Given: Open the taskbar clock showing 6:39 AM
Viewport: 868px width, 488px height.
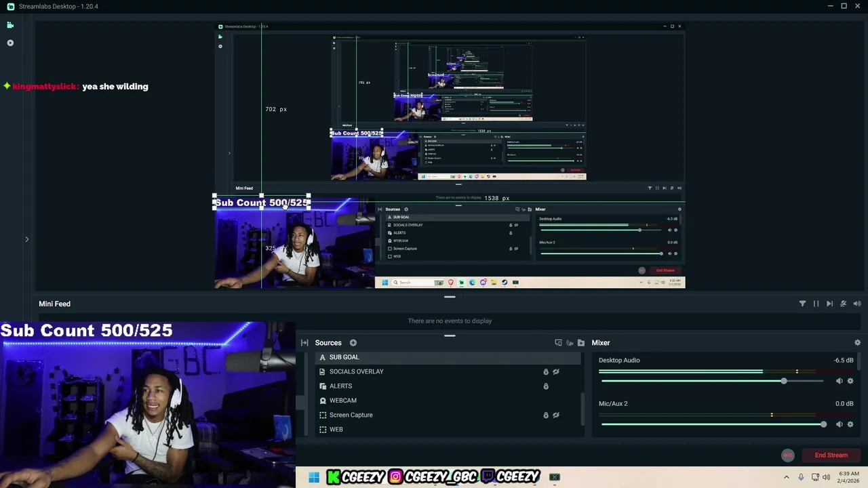Looking at the screenshot, I should pyautogui.click(x=849, y=477).
